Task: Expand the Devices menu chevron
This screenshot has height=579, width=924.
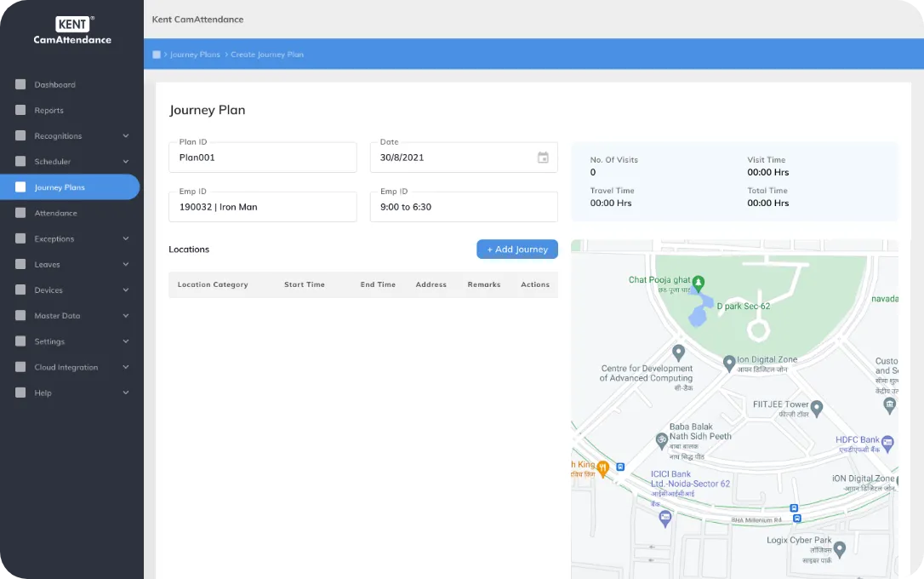Action: pos(126,289)
